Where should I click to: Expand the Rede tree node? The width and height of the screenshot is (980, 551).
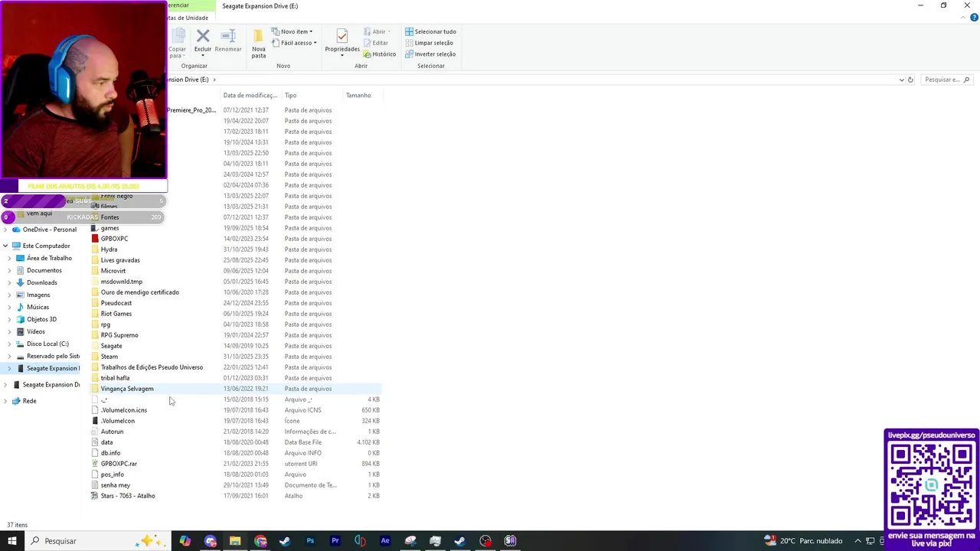pyautogui.click(x=5, y=401)
